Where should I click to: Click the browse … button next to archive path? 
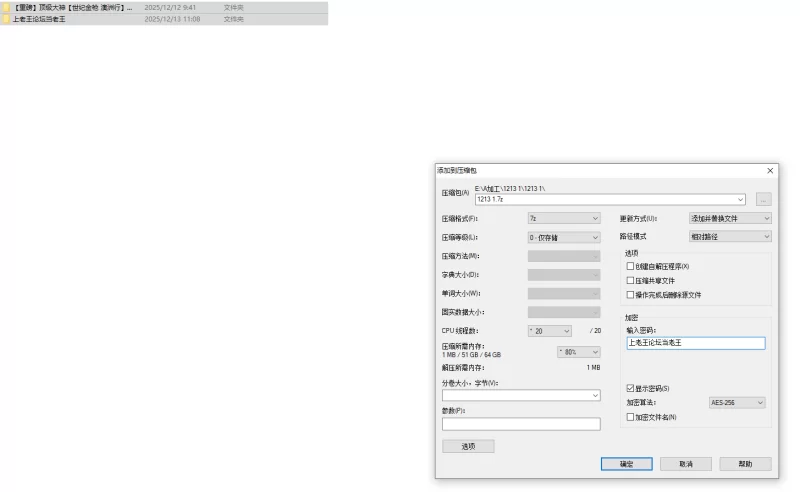click(x=763, y=199)
